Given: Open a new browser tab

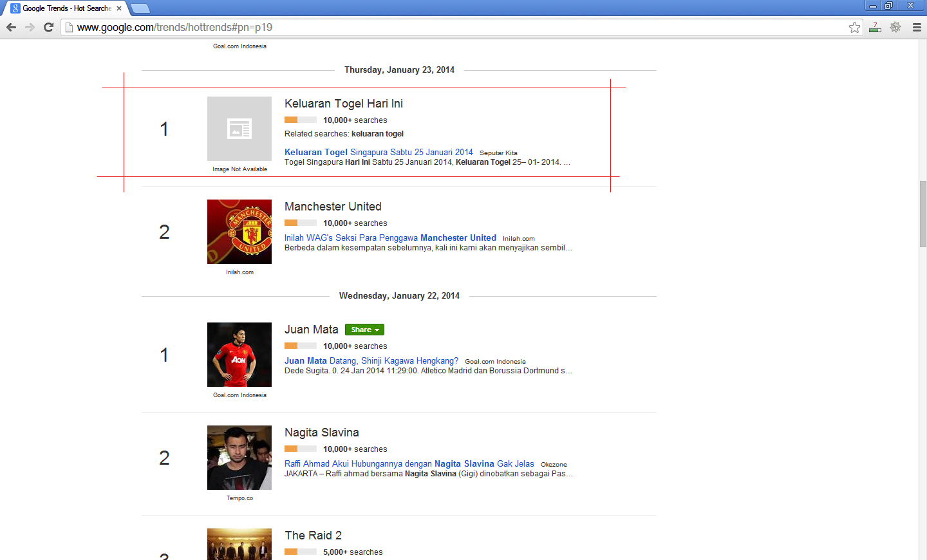Looking at the screenshot, I should (x=140, y=8).
